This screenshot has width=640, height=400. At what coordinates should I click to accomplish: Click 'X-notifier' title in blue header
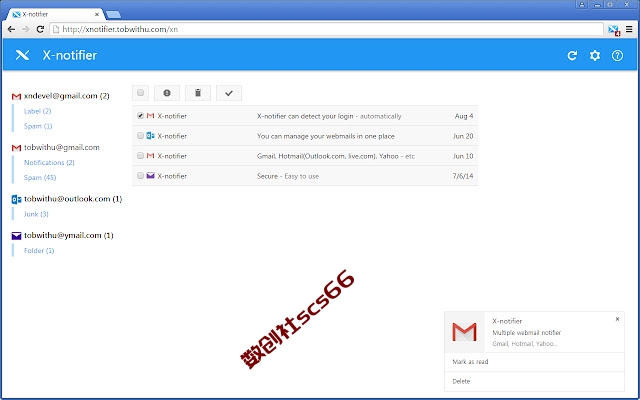click(70, 55)
